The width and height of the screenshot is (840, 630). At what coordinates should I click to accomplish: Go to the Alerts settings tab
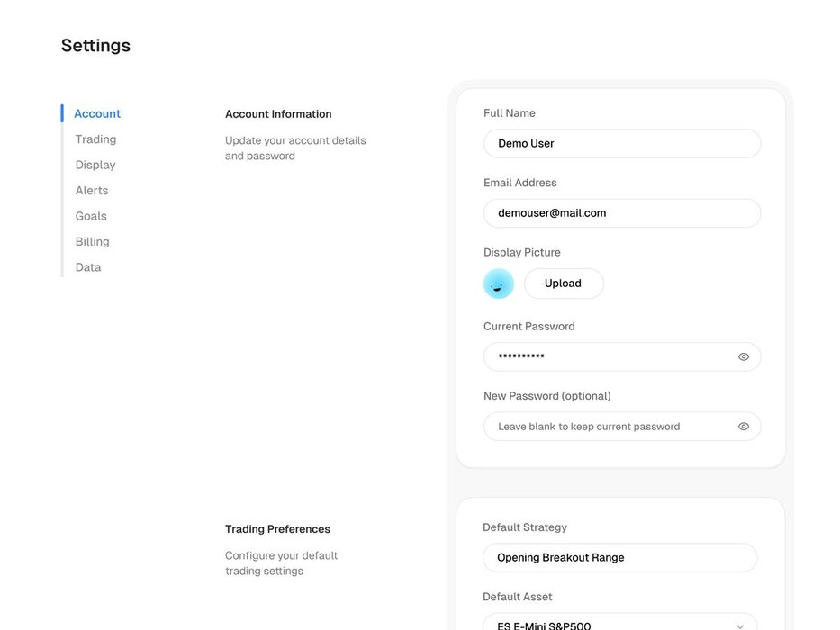(92, 191)
